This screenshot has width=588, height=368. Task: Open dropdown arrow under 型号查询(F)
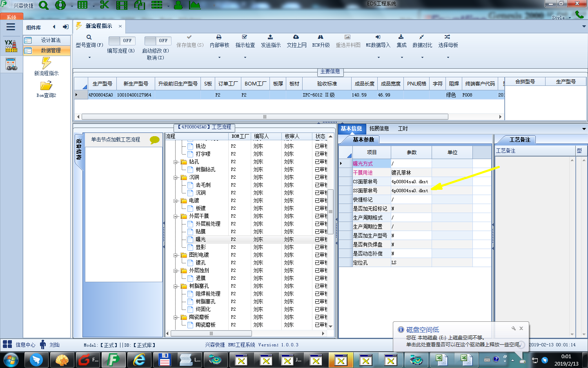tap(89, 57)
